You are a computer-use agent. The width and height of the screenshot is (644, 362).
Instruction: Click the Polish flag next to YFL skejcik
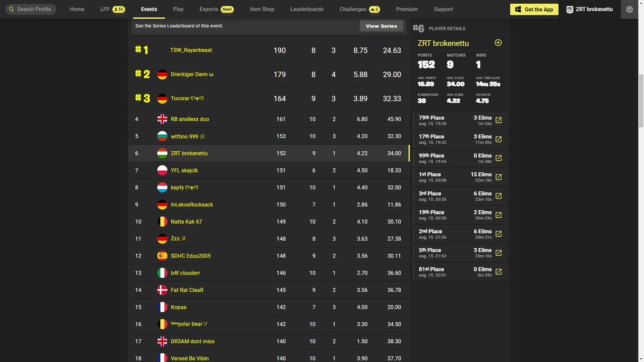tap(162, 171)
